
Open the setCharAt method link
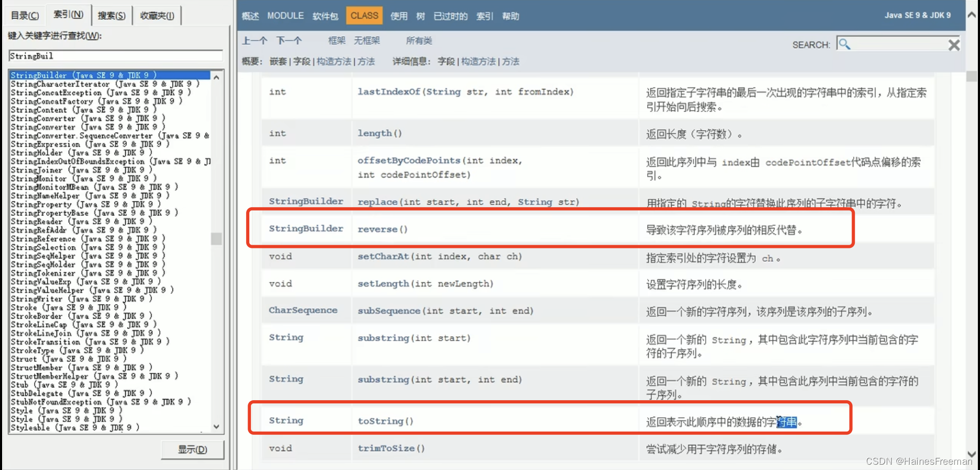pos(383,256)
